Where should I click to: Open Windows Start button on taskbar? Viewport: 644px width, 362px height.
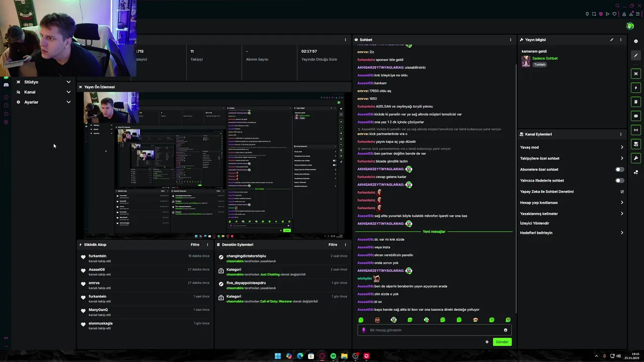tap(278, 356)
